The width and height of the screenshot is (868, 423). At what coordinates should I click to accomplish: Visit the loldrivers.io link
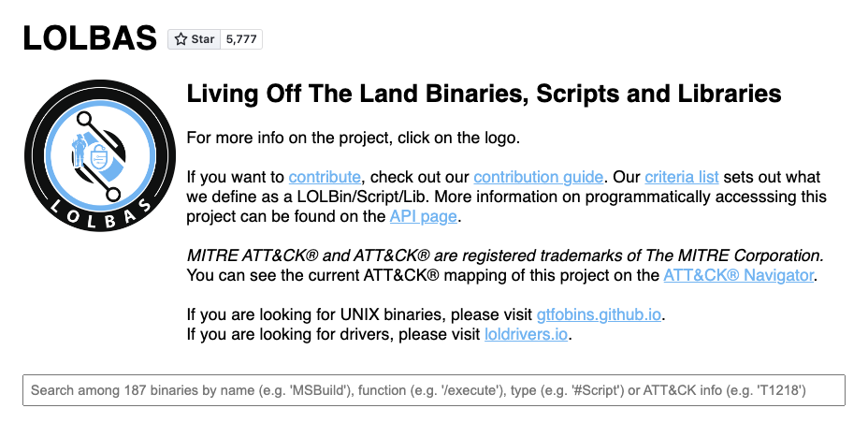click(527, 334)
